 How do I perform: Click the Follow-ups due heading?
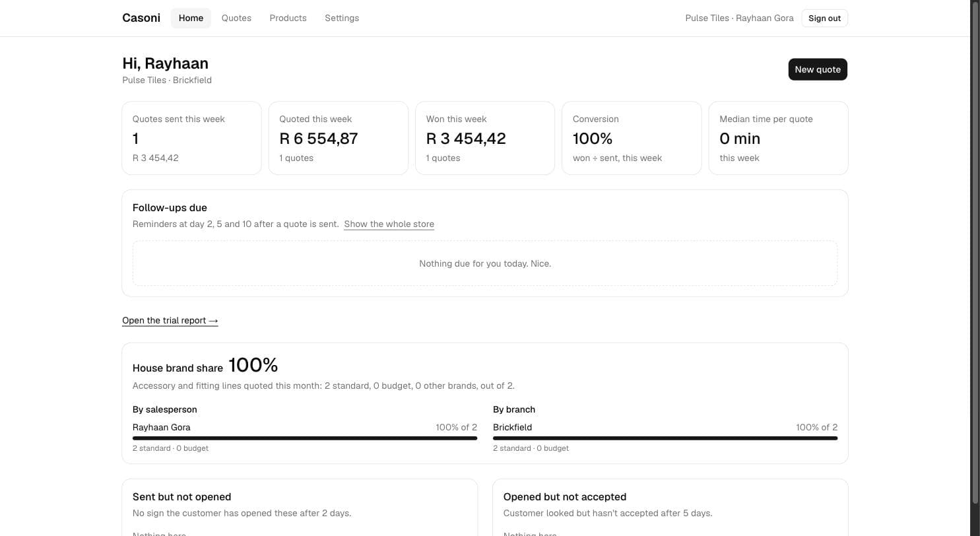coord(170,207)
